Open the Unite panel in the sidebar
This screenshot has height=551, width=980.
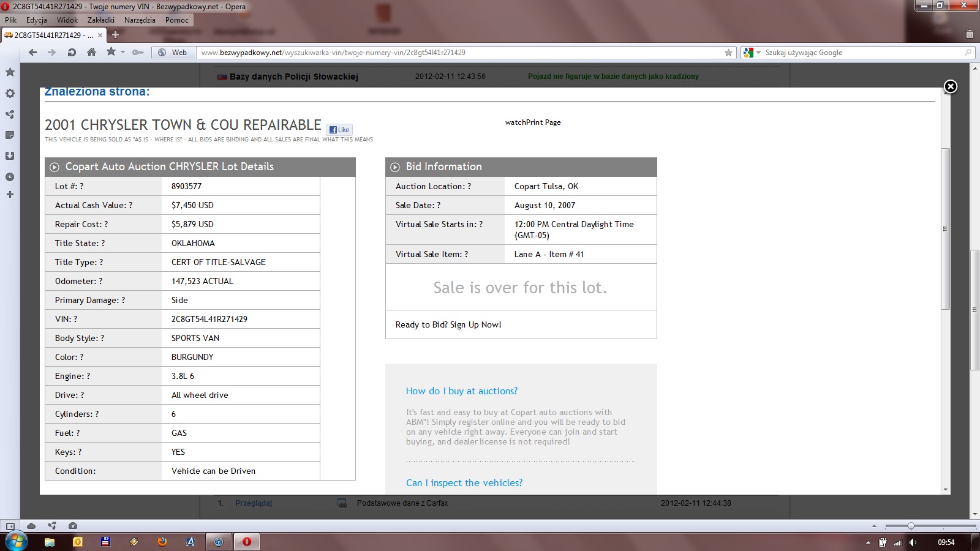tap(10, 114)
